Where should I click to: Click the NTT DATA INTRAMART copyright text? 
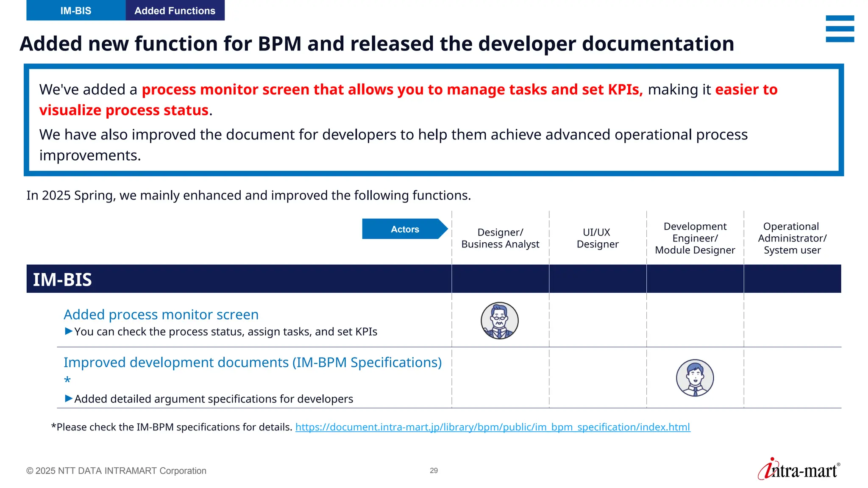[116, 471]
